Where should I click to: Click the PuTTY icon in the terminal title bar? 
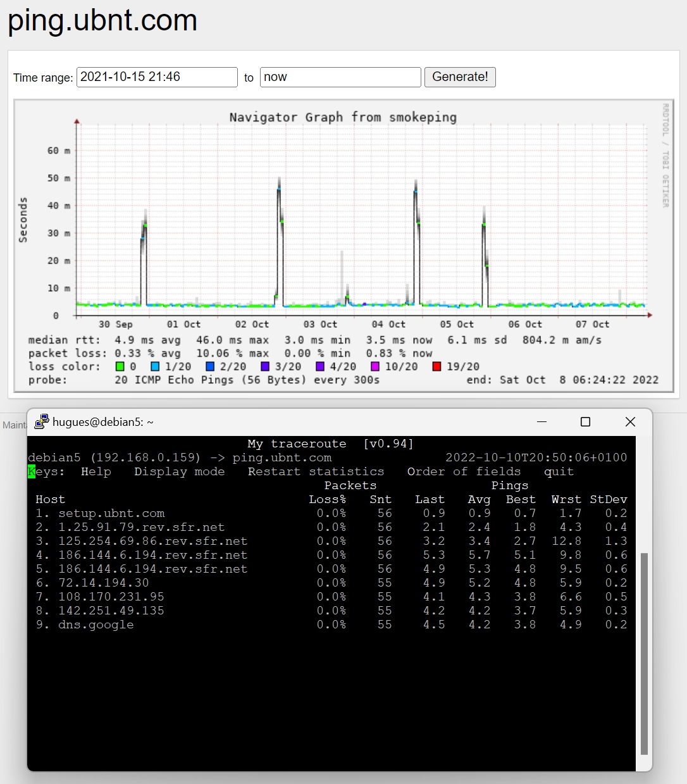(42, 421)
